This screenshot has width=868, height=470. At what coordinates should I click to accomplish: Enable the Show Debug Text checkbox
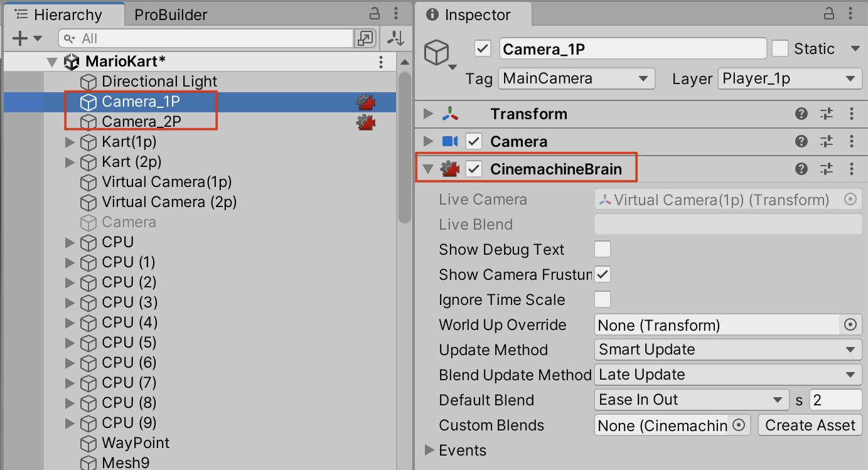tap(602, 249)
